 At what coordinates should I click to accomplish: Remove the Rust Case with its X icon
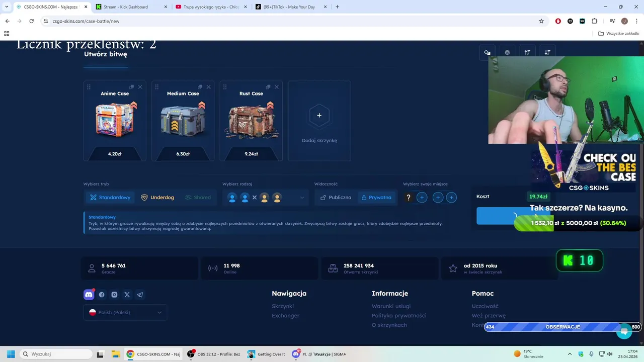(x=276, y=87)
